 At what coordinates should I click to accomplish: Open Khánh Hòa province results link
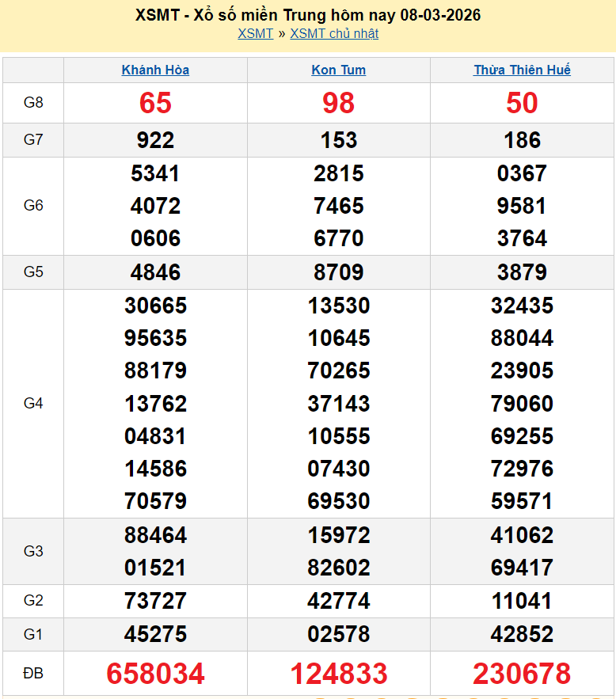(x=155, y=70)
